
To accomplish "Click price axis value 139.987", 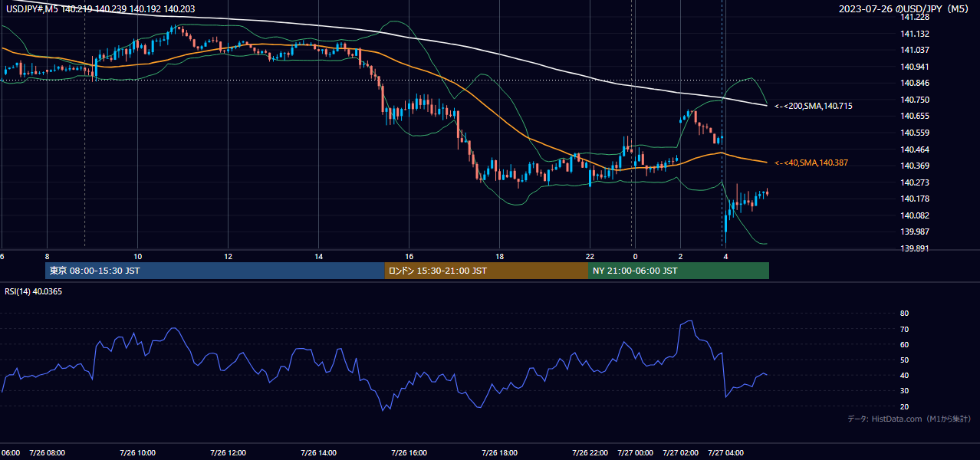I will tap(915, 232).
